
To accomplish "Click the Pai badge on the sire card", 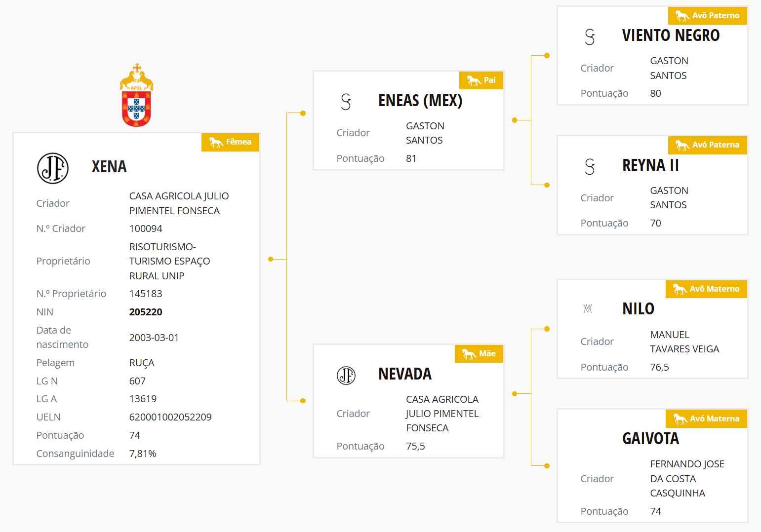I will click(x=481, y=80).
